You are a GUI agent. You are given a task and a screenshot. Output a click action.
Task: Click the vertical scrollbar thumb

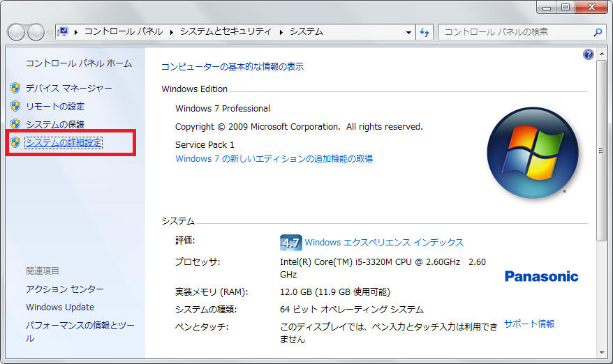pos(602,150)
